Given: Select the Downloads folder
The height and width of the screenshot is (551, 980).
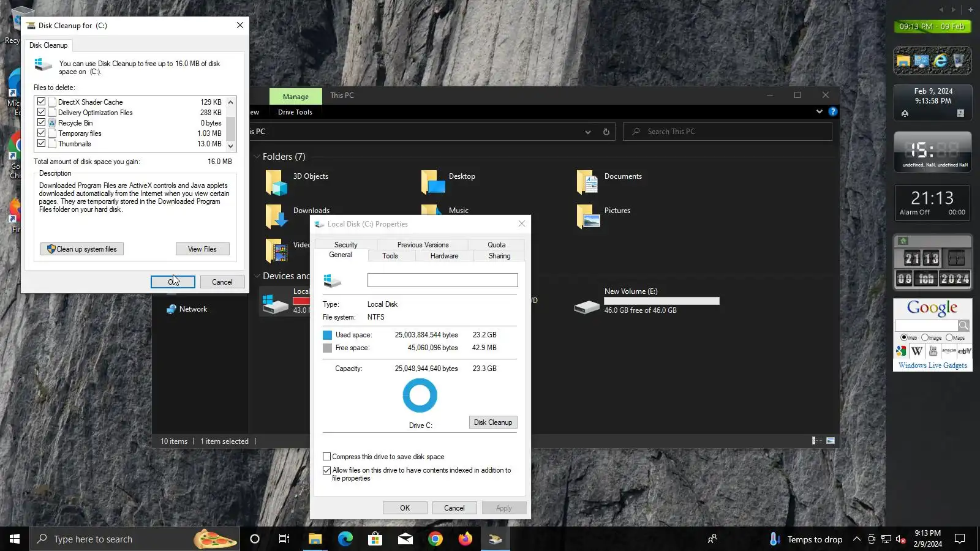Looking at the screenshot, I should coord(298,216).
